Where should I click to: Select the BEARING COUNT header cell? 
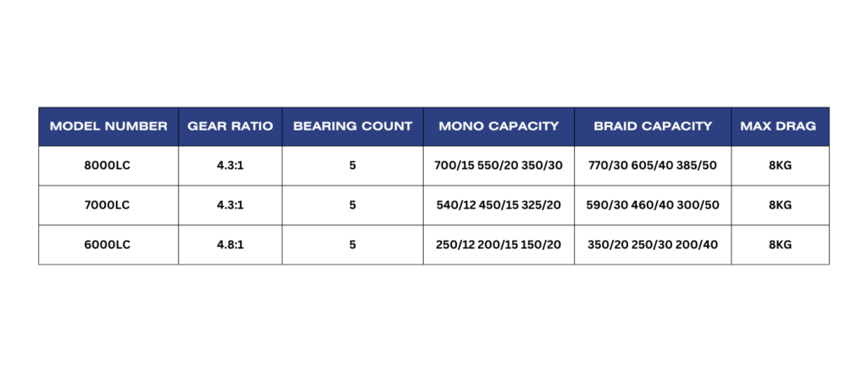353,126
